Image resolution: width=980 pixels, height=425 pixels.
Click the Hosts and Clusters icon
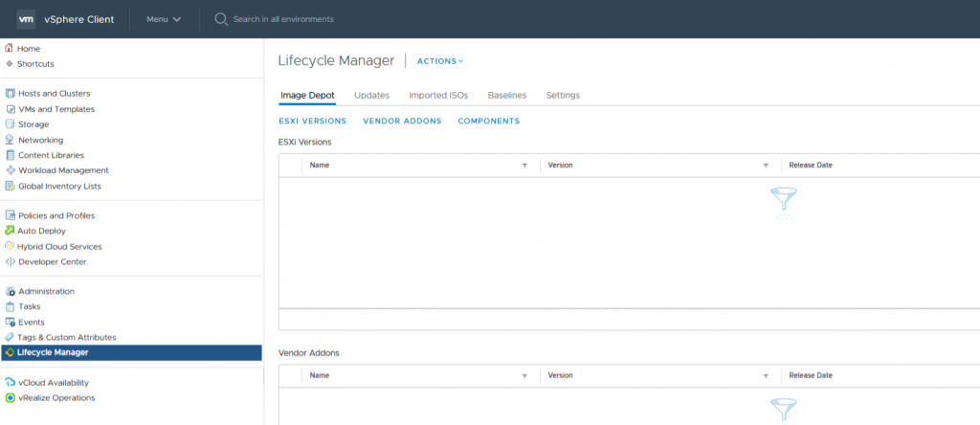[10, 94]
